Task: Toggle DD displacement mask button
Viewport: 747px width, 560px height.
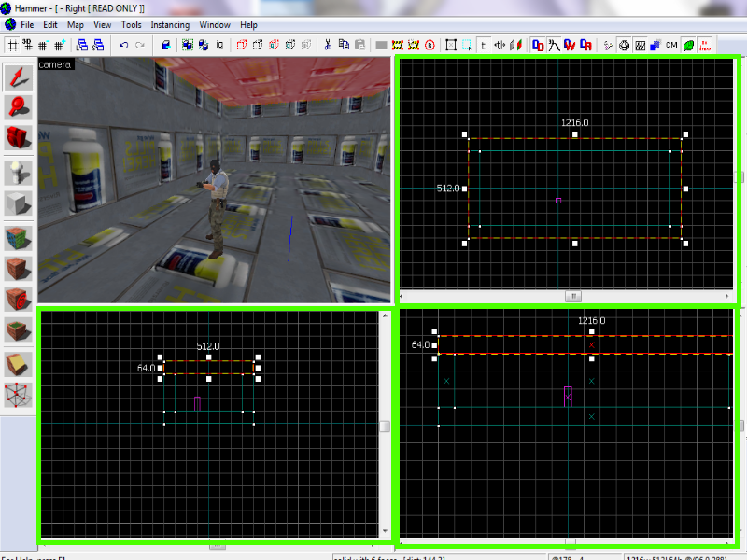Action: click(x=538, y=45)
